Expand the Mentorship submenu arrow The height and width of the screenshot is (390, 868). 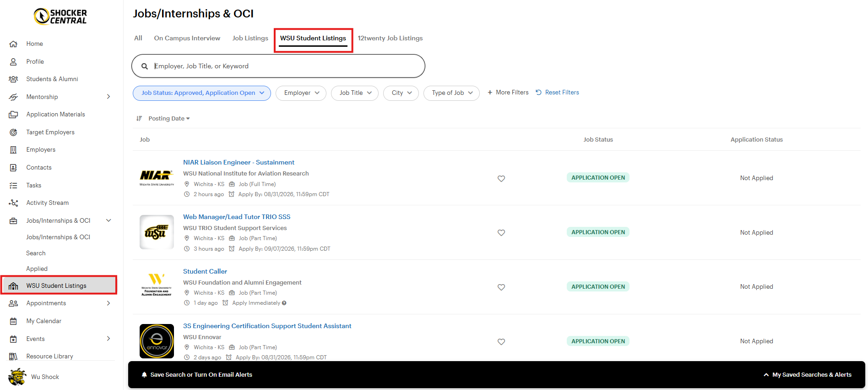click(108, 97)
